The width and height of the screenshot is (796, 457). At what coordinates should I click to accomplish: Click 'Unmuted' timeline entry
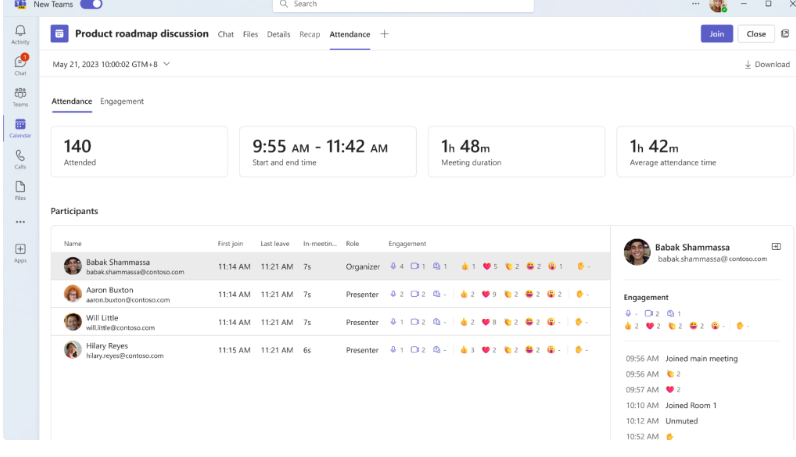click(681, 421)
